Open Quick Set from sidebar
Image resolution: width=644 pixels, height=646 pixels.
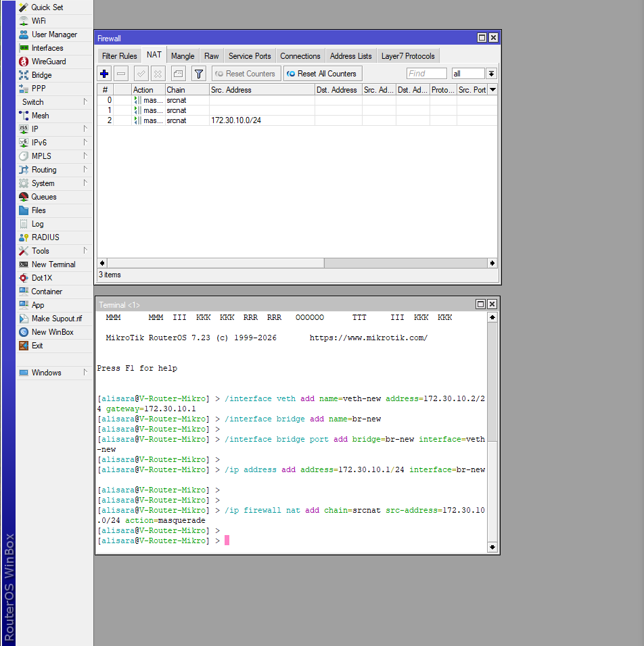[x=54, y=7]
